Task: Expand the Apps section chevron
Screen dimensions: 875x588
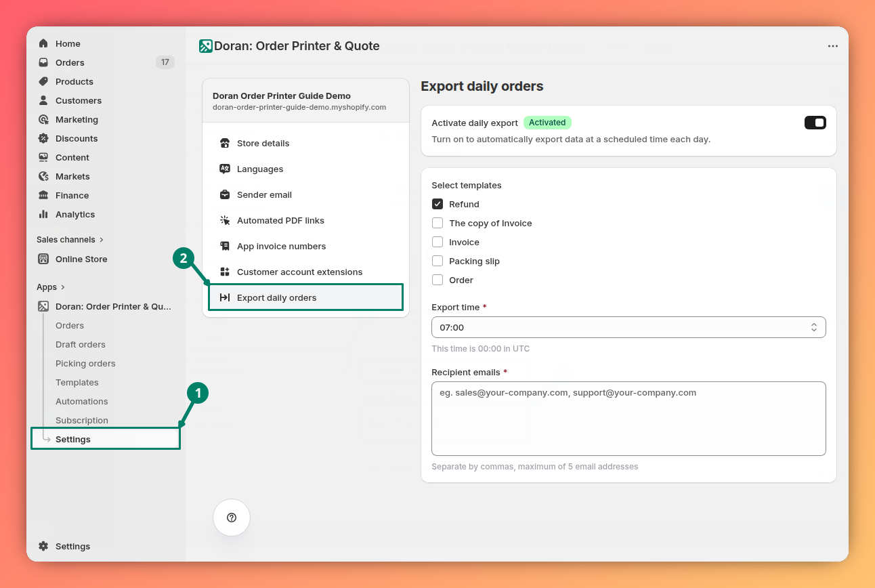Action: (63, 287)
